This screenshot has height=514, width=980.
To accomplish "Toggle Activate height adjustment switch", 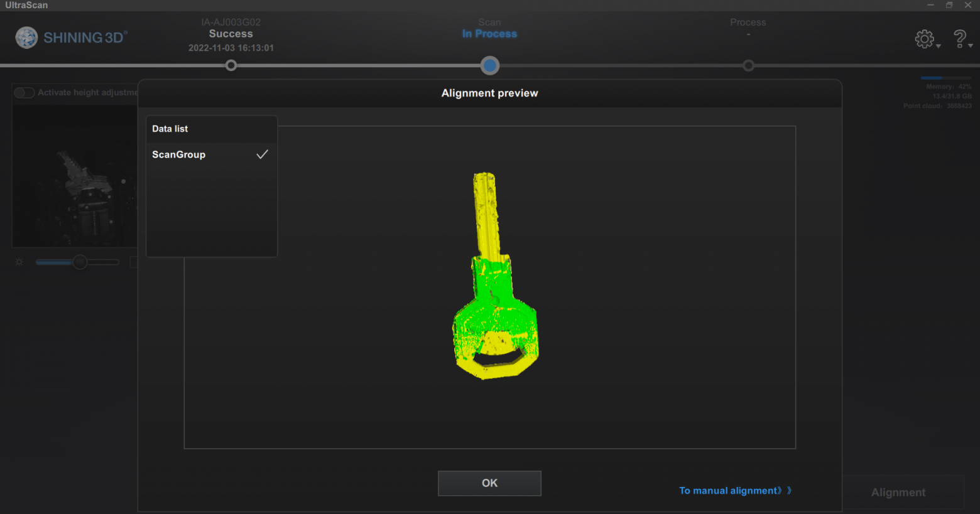I will (x=24, y=92).
